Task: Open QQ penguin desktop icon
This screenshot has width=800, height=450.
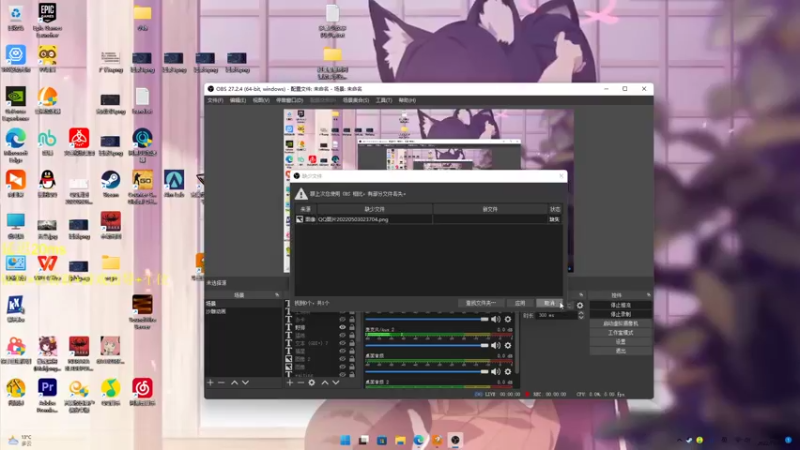Action: pos(47,184)
